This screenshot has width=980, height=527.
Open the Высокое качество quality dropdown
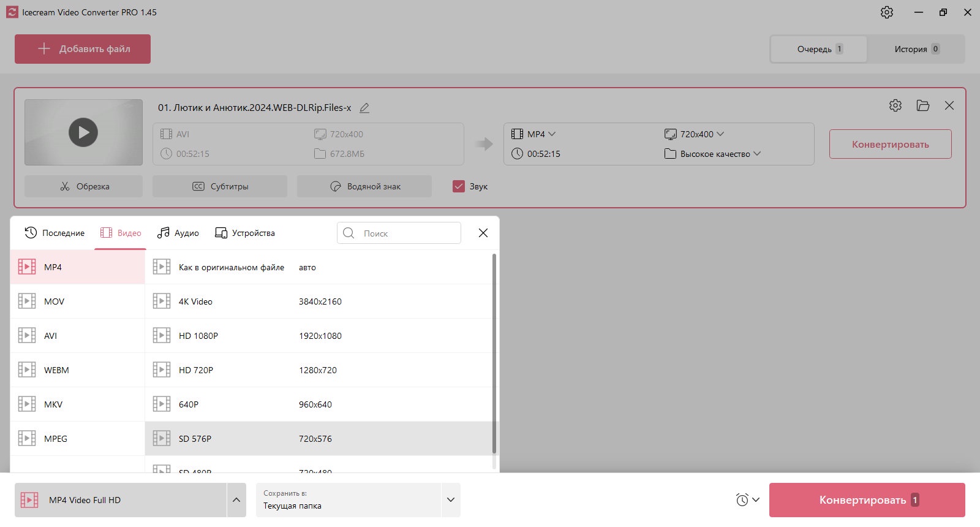tap(712, 154)
